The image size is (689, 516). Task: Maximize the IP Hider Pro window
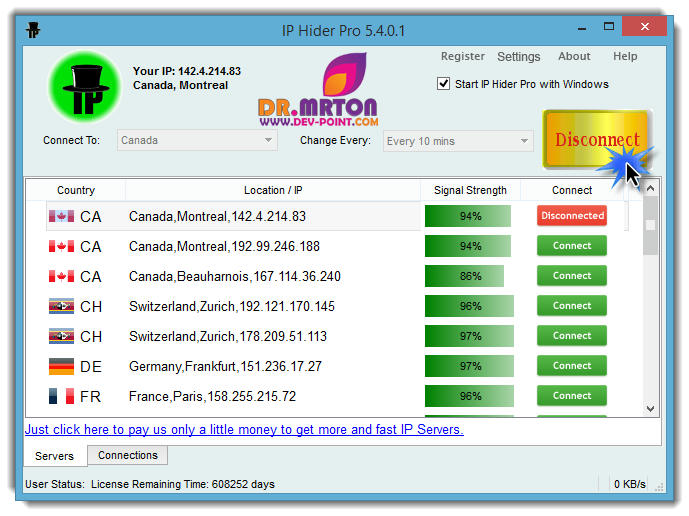pos(609,27)
